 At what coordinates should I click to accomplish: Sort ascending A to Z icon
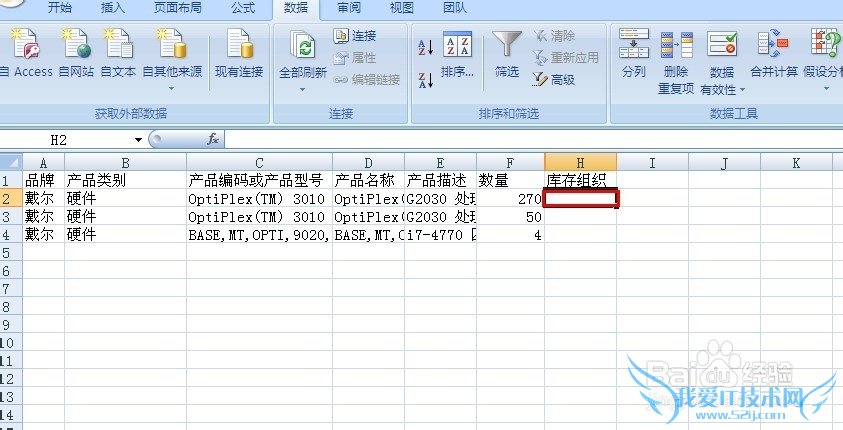click(x=426, y=47)
